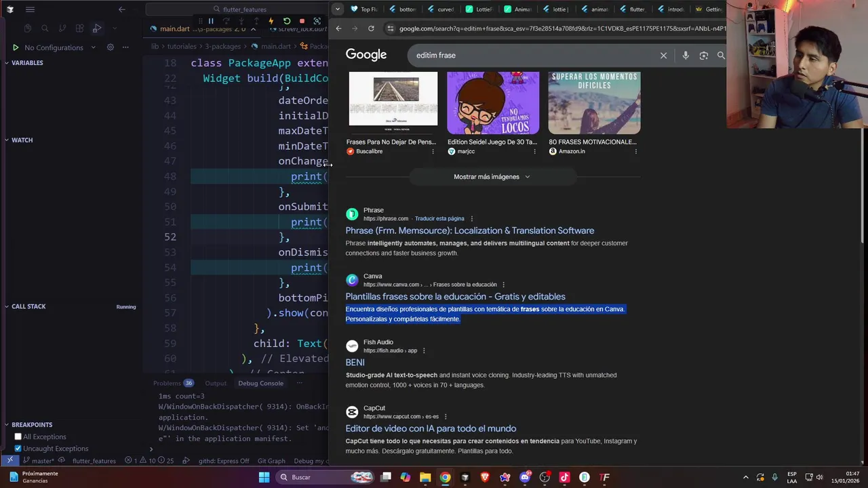Open the Windows Start menu
This screenshot has height=488, width=868.
coord(264,477)
